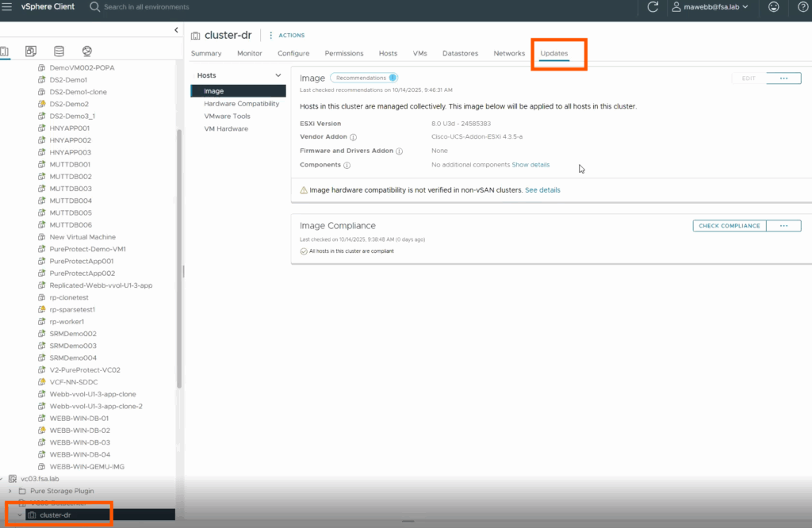The width and height of the screenshot is (812, 528).
Task: Open the feedback smiley icon
Action: coord(773,7)
